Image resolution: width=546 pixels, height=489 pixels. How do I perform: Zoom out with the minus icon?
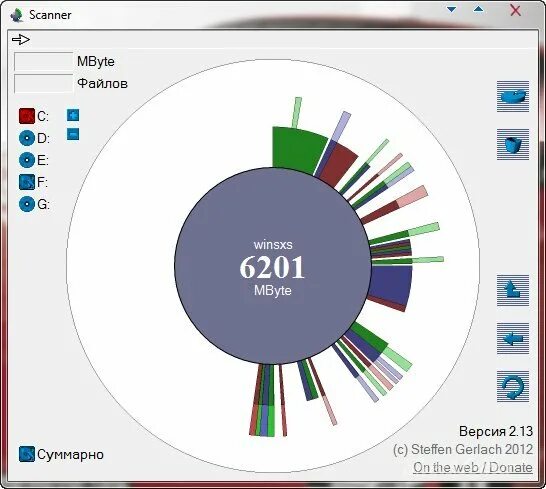pyautogui.click(x=73, y=134)
